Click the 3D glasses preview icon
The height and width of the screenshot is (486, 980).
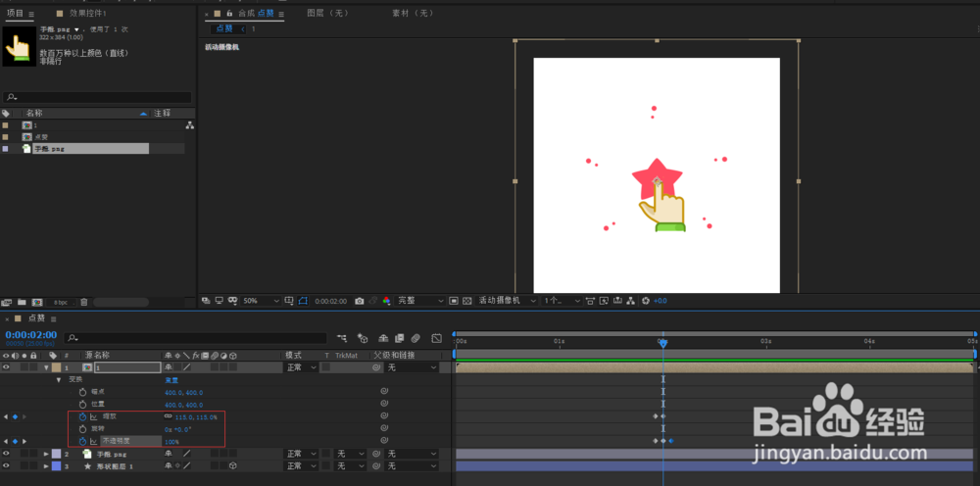232,301
